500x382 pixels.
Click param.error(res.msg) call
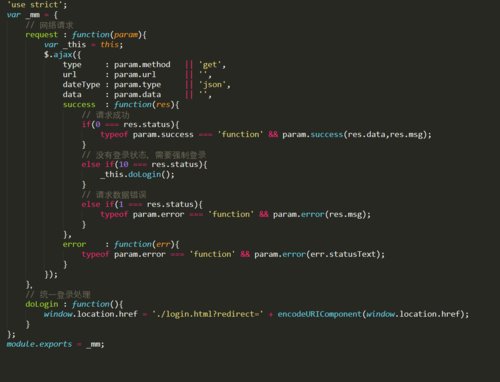[322, 214]
